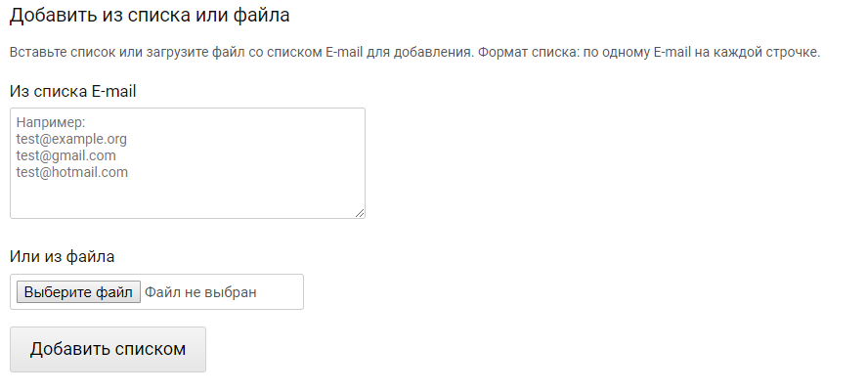The width and height of the screenshot is (868, 392).
Task: Click the word "файла" in heading
Action: tap(265, 17)
